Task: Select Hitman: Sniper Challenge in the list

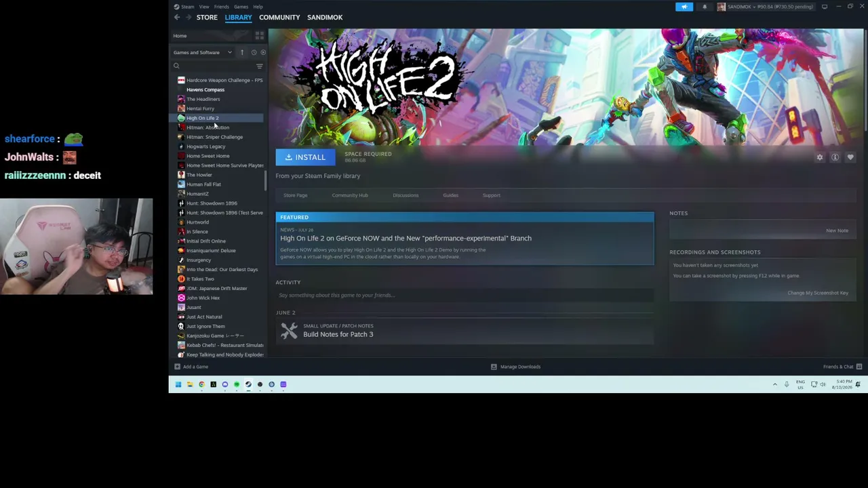Action: click(x=214, y=137)
